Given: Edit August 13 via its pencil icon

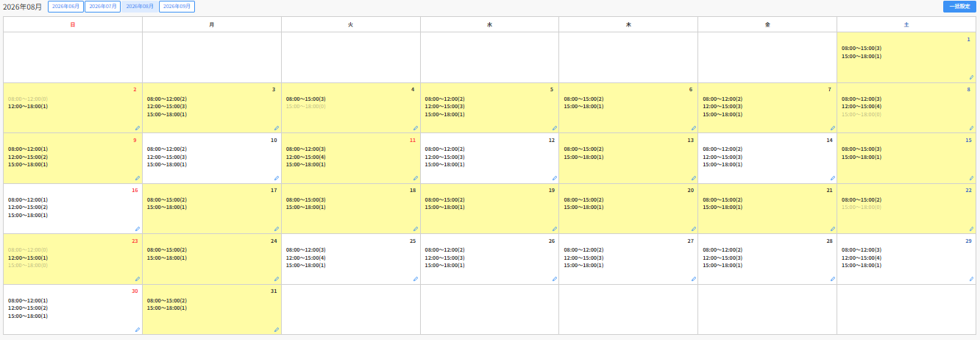Looking at the screenshot, I should pyautogui.click(x=693, y=177).
